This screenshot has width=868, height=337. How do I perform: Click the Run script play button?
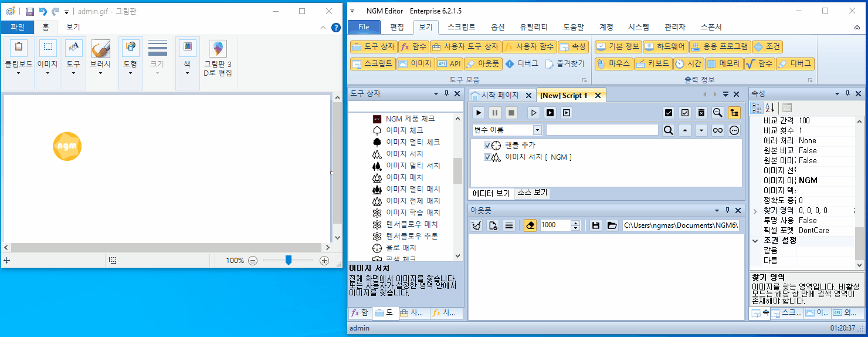pyautogui.click(x=479, y=112)
